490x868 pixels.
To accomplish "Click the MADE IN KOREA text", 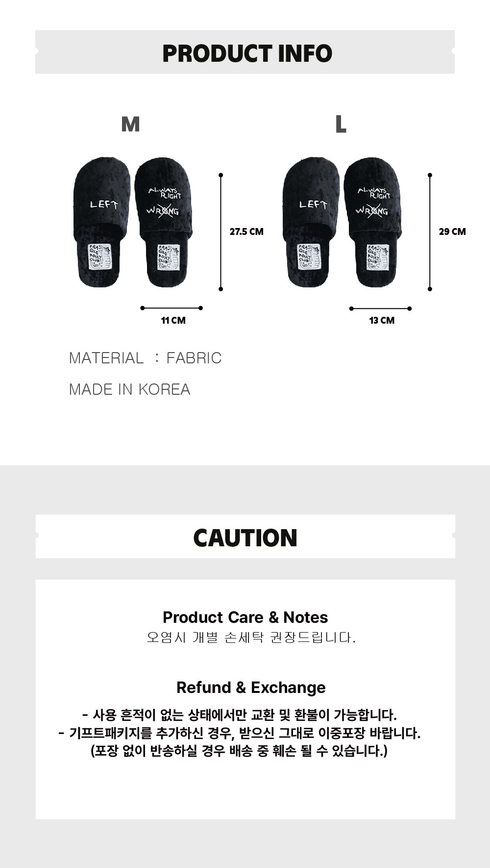I will click(x=129, y=389).
